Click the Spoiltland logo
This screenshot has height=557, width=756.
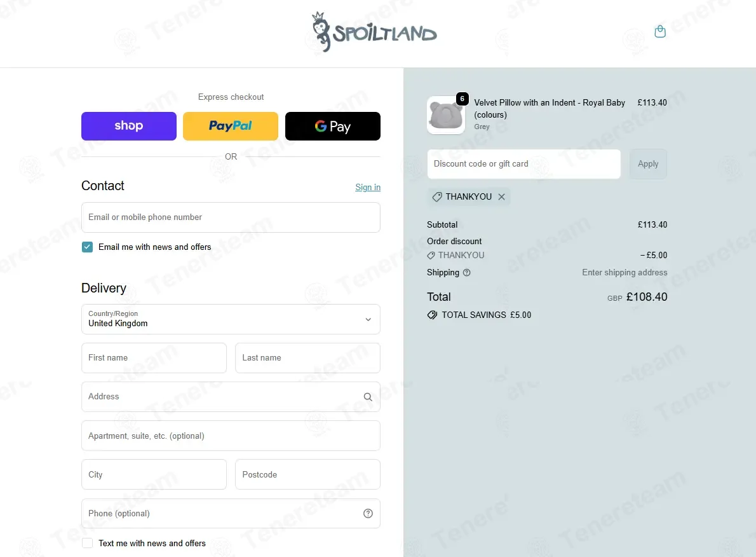coord(374,32)
